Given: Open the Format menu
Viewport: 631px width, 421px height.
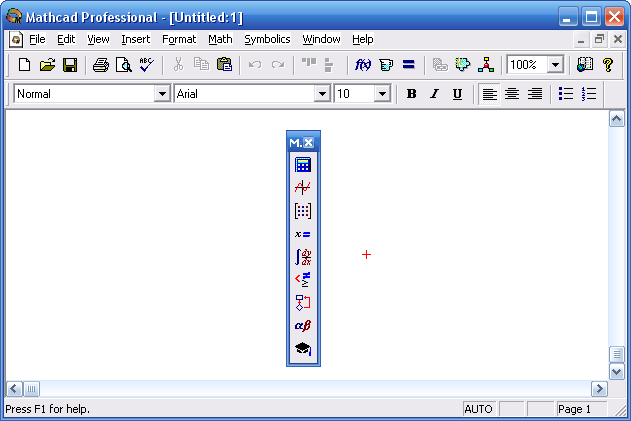Looking at the screenshot, I should tap(179, 39).
